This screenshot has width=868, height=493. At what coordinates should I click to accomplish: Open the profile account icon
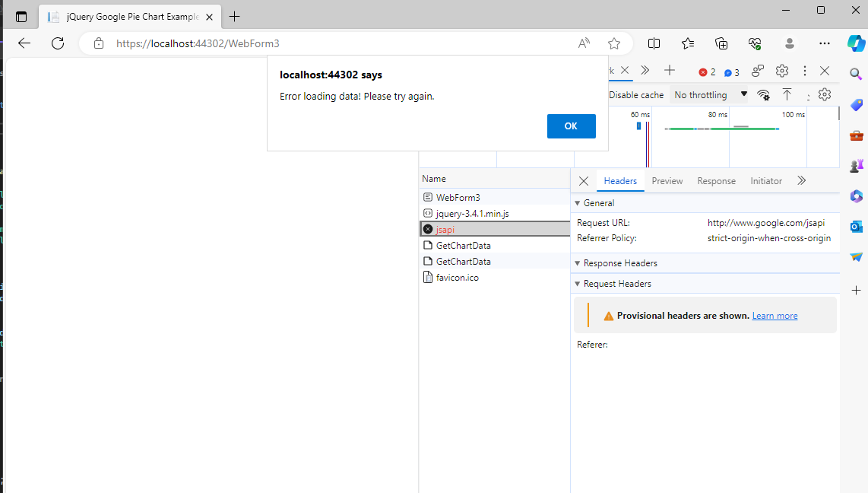(790, 43)
